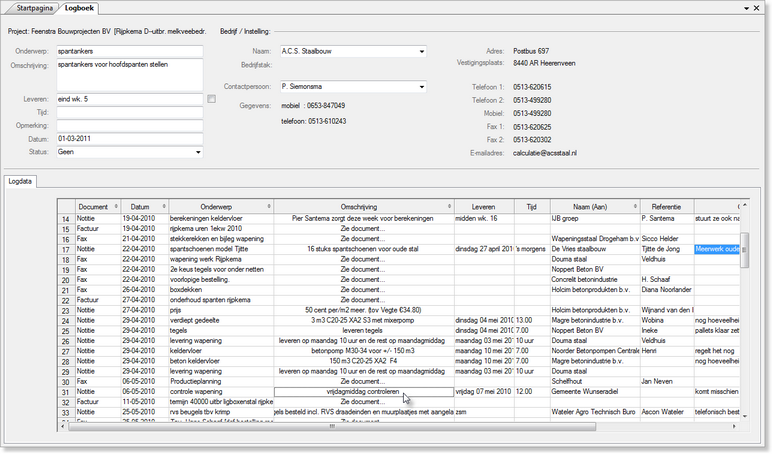
Task: Click the Opmerking input field
Action: (x=129, y=126)
